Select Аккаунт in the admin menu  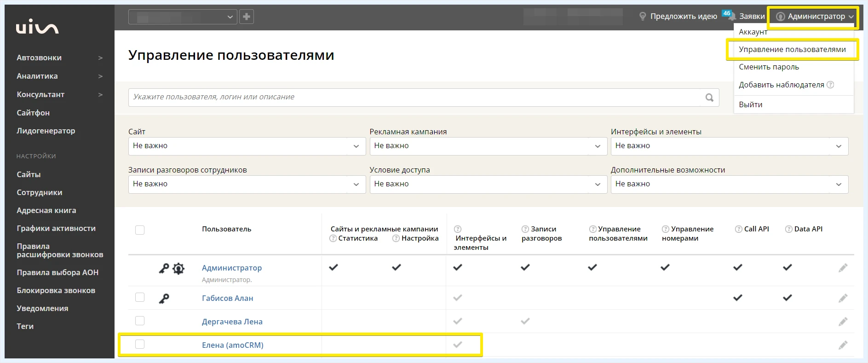pyautogui.click(x=753, y=32)
